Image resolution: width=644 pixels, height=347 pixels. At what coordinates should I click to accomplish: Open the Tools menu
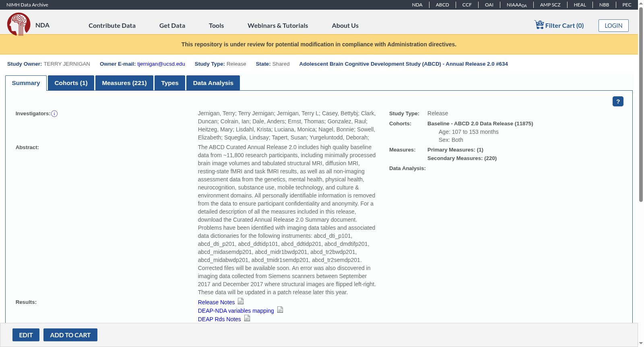(x=216, y=25)
